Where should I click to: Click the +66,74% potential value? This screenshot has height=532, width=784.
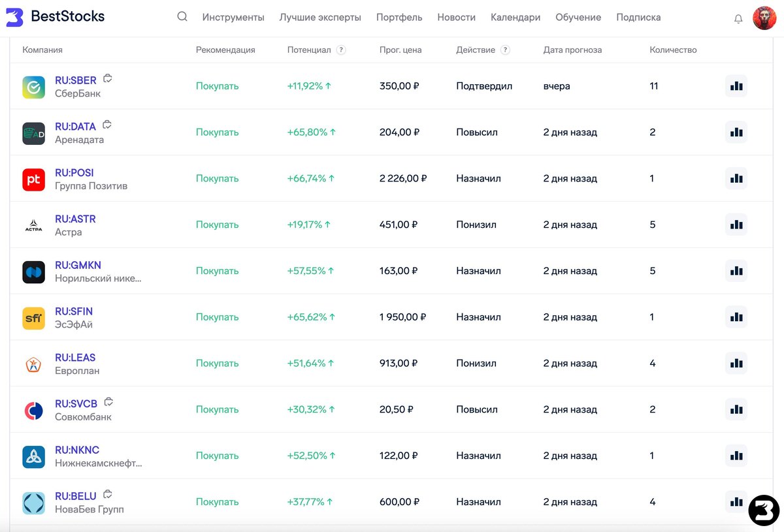pyautogui.click(x=311, y=178)
